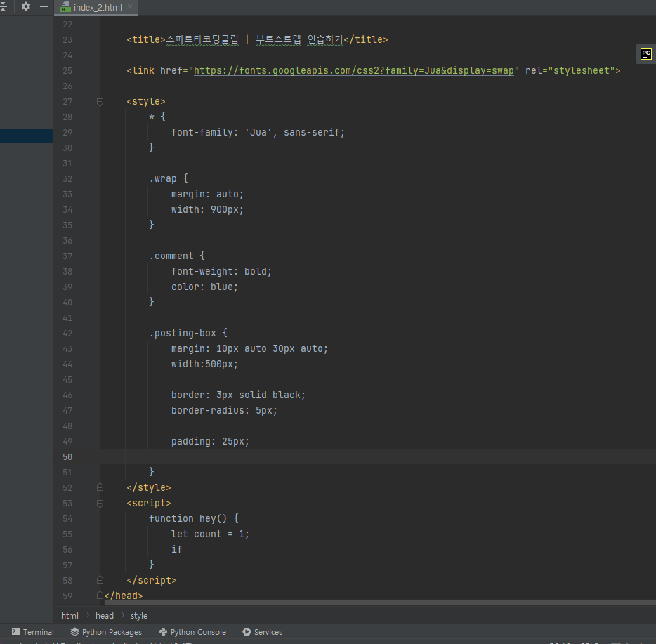656x644 pixels.
Task: Click the 'font-family' property text
Action: 202,133
